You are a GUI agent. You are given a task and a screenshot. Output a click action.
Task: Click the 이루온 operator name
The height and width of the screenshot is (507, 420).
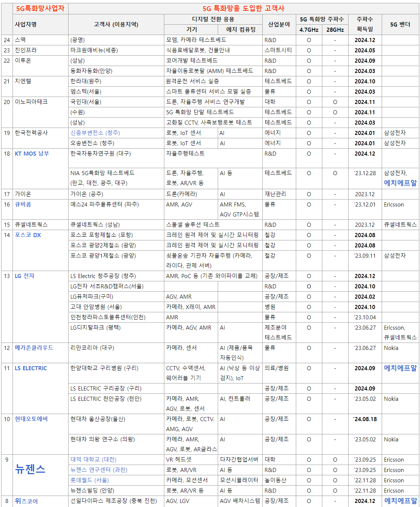point(23,60)
